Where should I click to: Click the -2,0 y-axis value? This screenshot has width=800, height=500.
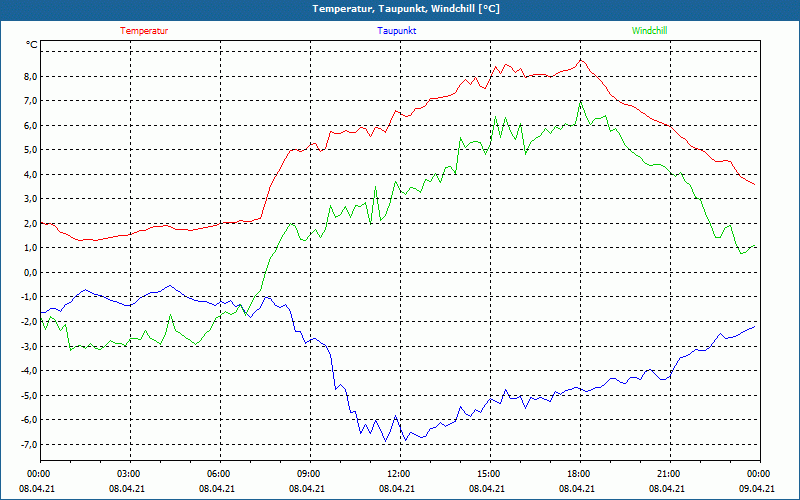(x=30, y=321)
